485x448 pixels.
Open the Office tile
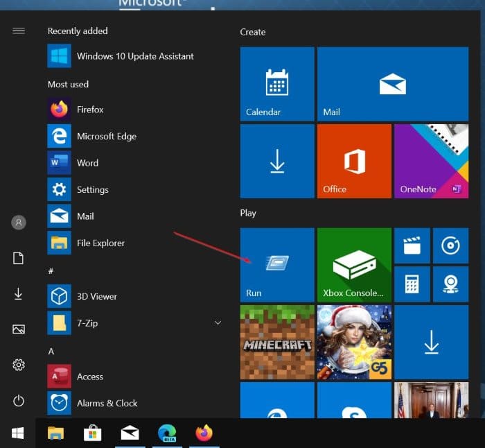(354, 162)
